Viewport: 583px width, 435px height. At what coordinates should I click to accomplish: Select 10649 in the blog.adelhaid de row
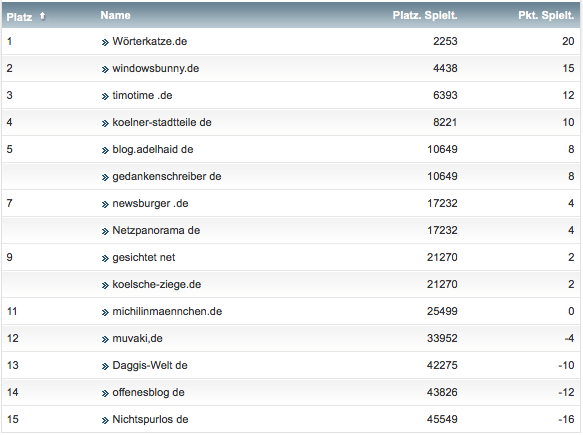(x=442, y=149)
